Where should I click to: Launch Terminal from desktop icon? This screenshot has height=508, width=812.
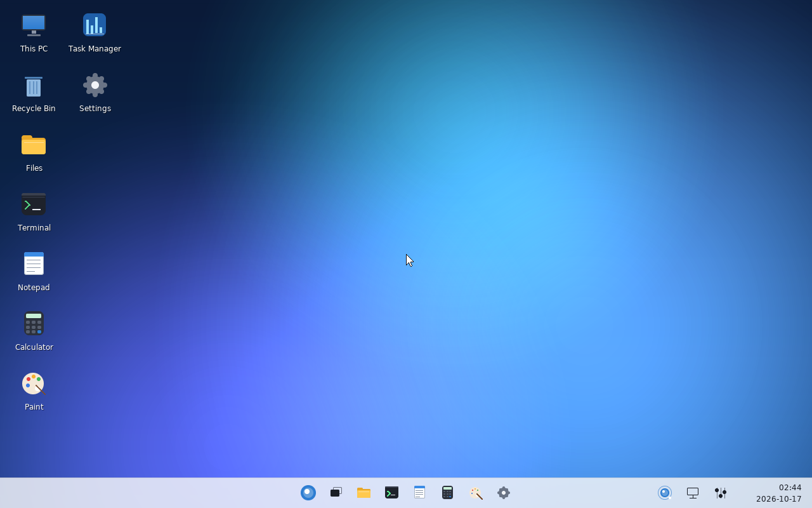(34, 204)
